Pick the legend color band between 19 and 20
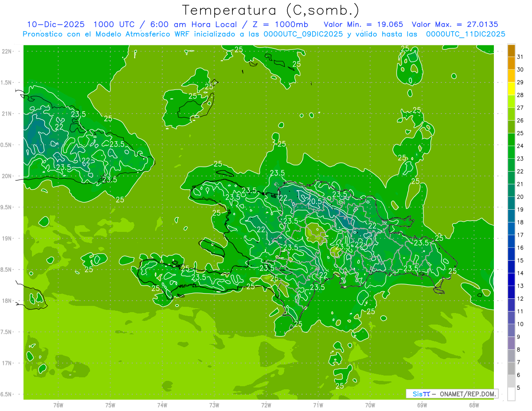The width and height of the screenshot is (532, 411). tap(511, 203)
